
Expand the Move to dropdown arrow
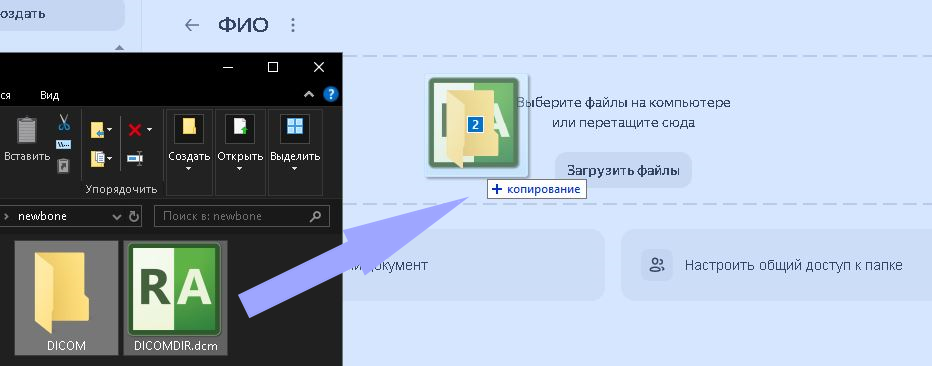(109, 130)
